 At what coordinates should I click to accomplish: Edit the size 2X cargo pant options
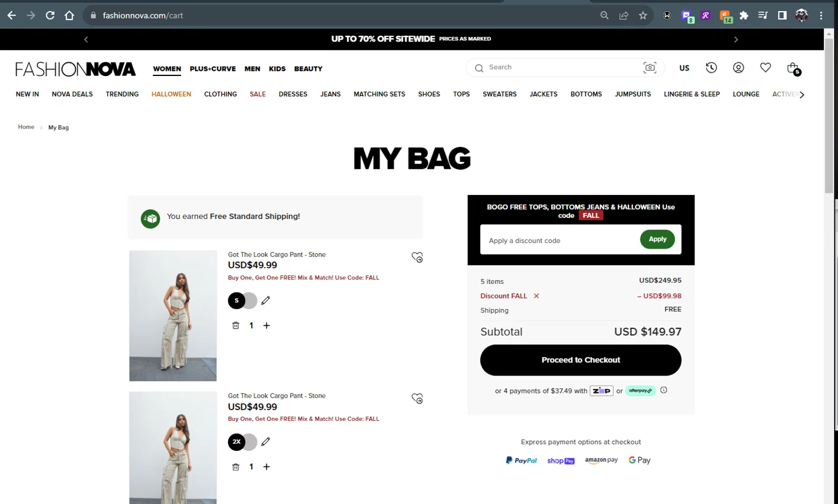point(265,442)
